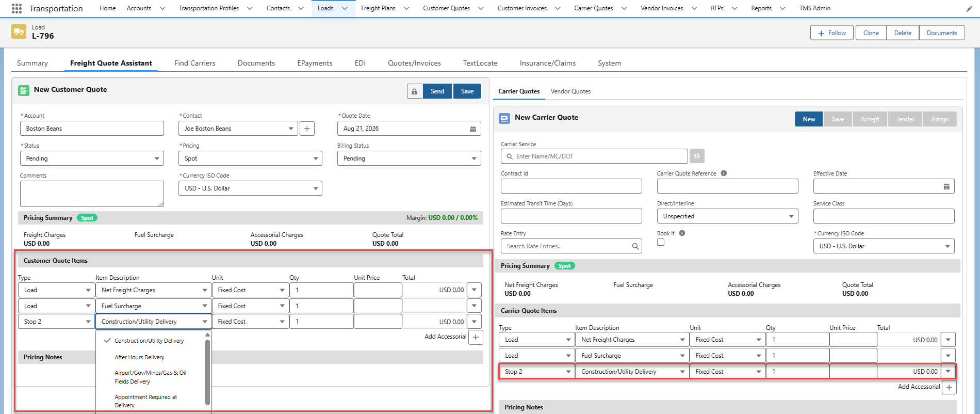Image resolution: width=980 pixels, height=414 pixels.
Task: Select Appointment Required at Delivery option
Action: pyautogui.click(x=146, y=401)
